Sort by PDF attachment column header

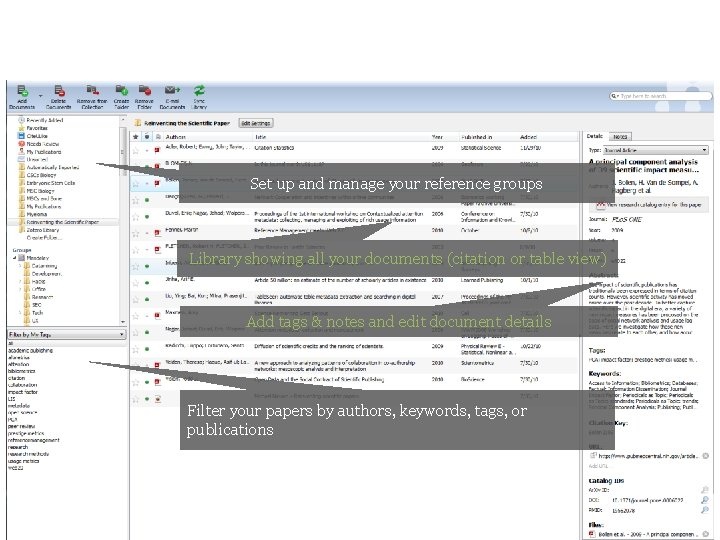pyautogui.click(x=158, y=137)
